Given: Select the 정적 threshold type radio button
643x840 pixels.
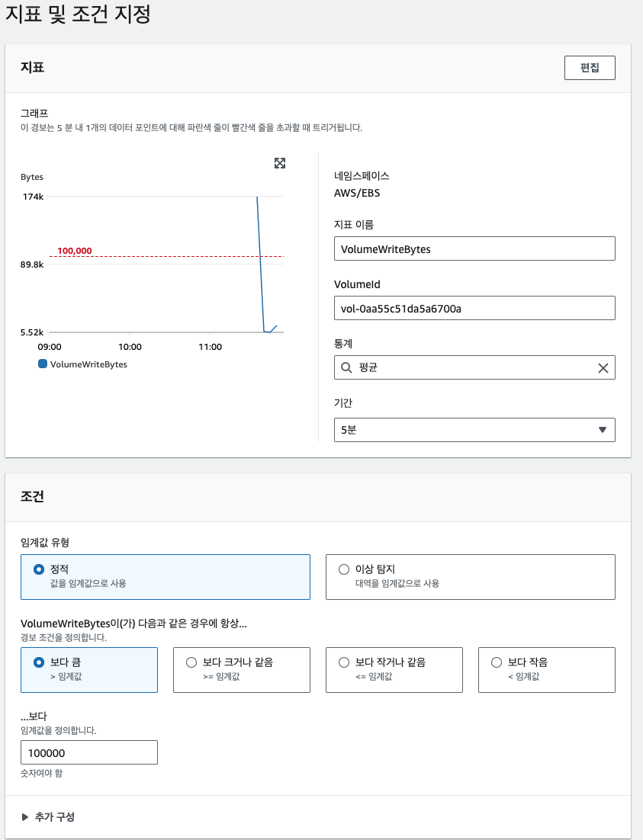Looking at the screenshot, I should (x=39, y=569).
